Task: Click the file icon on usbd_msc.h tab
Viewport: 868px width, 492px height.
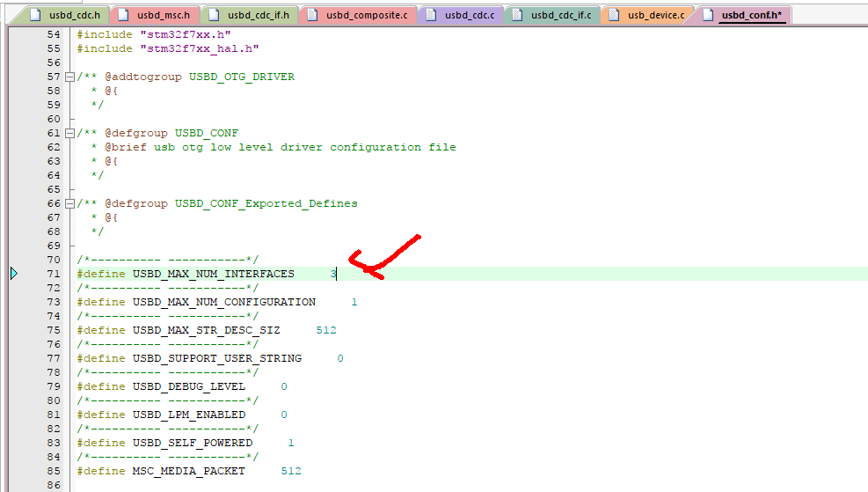Action: tap(123, 15)
